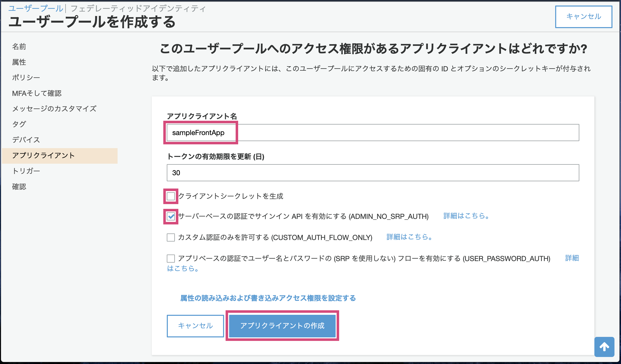Viewport: 621px width, 364px height.
Task: Click the scroll-to-top arrow icon
Action: [604, 347]
